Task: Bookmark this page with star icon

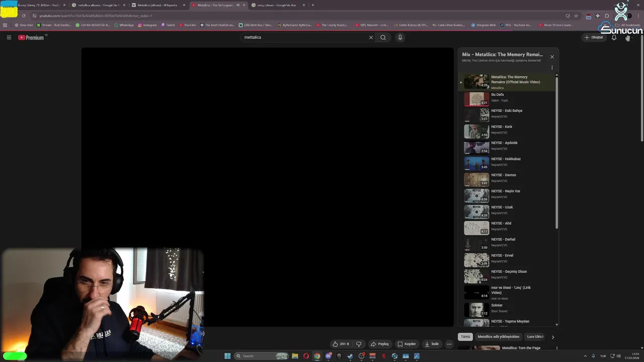Action: tap(576, 16)
